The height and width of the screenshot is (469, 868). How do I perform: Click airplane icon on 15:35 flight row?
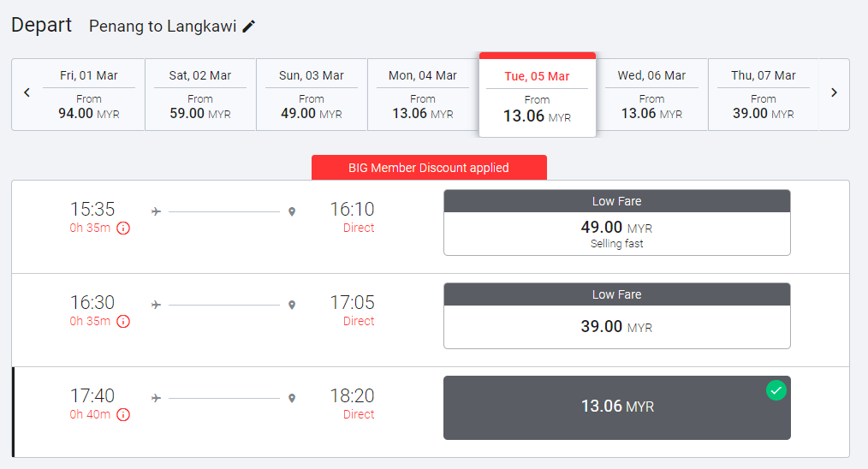pyautogui.click(x=156, y=211)
